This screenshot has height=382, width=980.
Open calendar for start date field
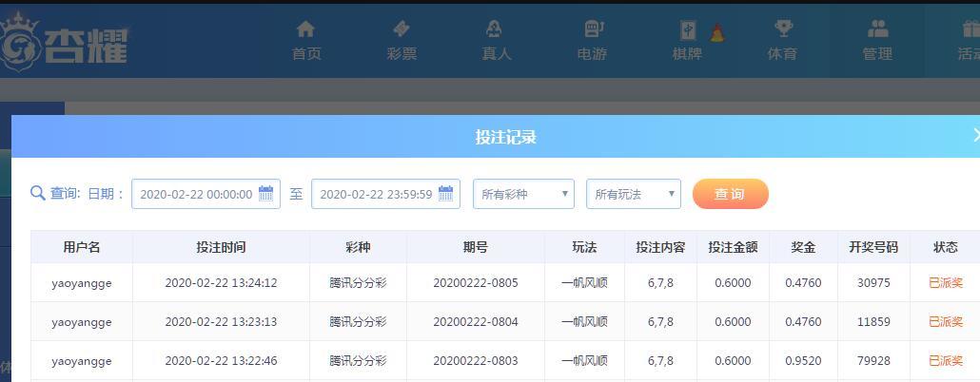click(x=266, y=194)
